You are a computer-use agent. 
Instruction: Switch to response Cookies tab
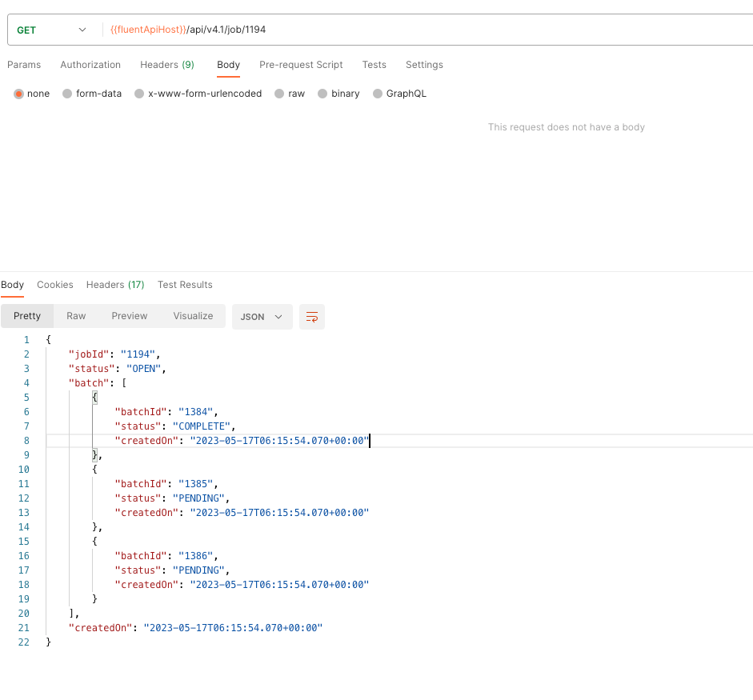coord(55,285)
